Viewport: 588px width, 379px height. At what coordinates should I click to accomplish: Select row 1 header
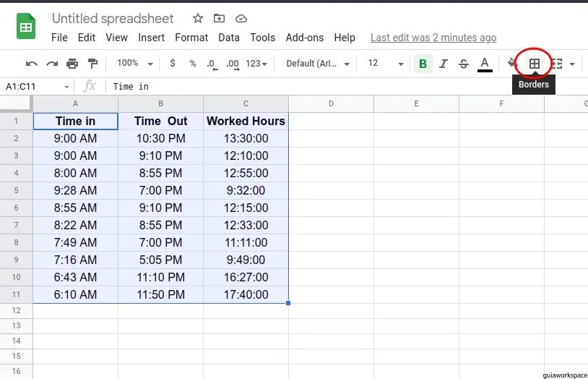click(16, 121)
